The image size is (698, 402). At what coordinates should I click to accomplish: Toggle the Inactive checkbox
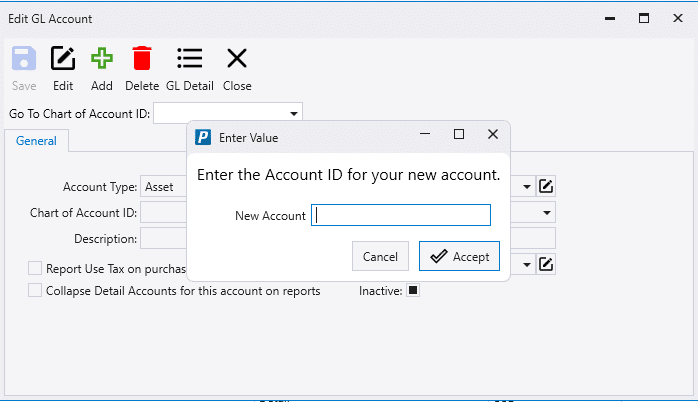pos(413,290)
